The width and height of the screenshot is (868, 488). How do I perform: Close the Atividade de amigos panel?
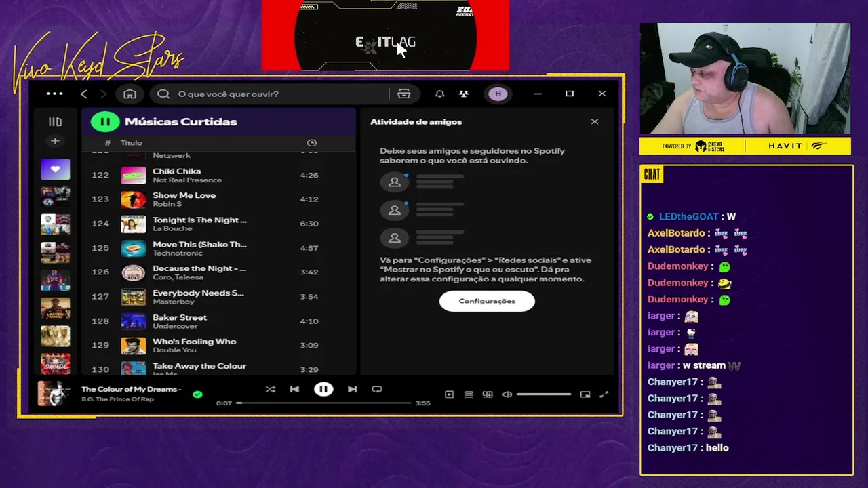pyautogui.click(x=595, y=122)
